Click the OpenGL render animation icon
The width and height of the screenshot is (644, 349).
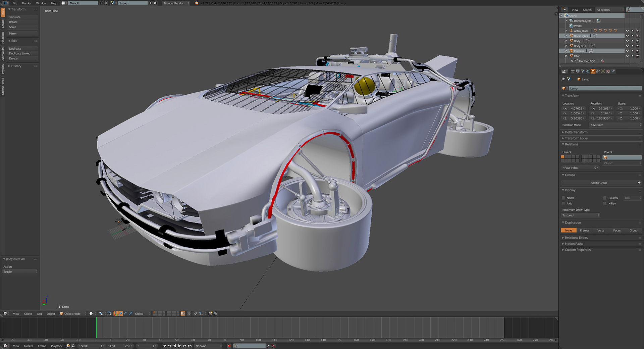(215, 313)
